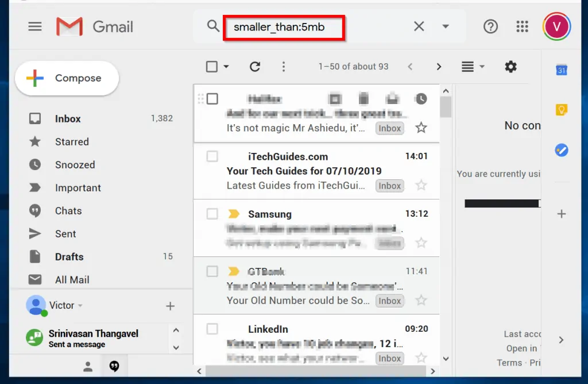The height and width of the screenshot is (384, 588).
Task: Refresh the message list
Action: [x=255, y=67]
